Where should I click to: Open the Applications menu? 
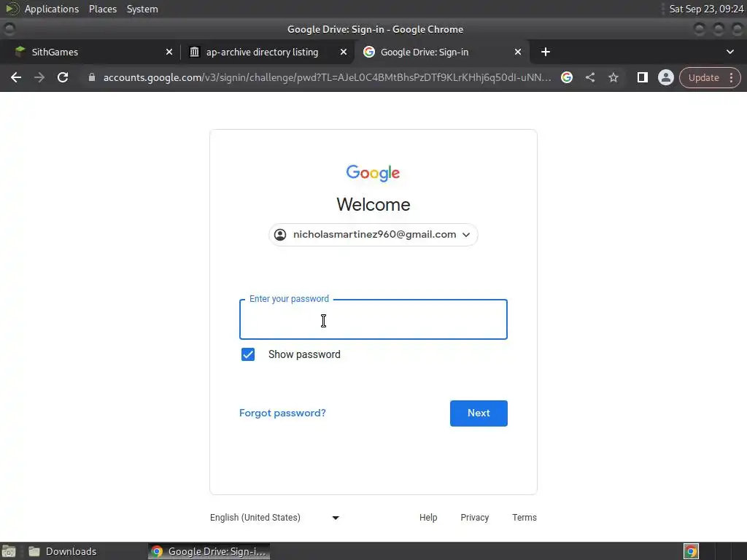pos(52,9)
